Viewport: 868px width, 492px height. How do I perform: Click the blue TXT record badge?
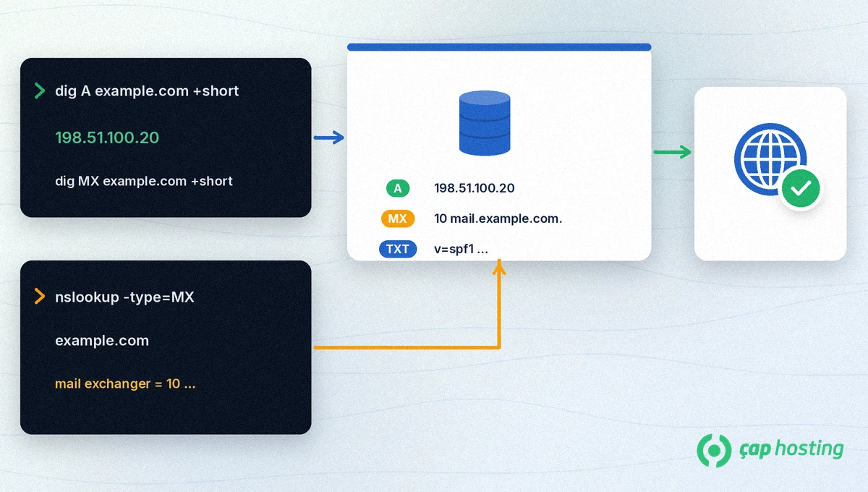tap(398, 250)
